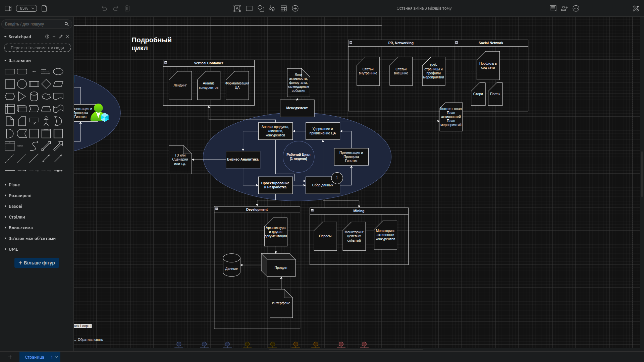Open the comments panel icon
644x362 pixels.
pyautogui.click(x=553, y=8)
